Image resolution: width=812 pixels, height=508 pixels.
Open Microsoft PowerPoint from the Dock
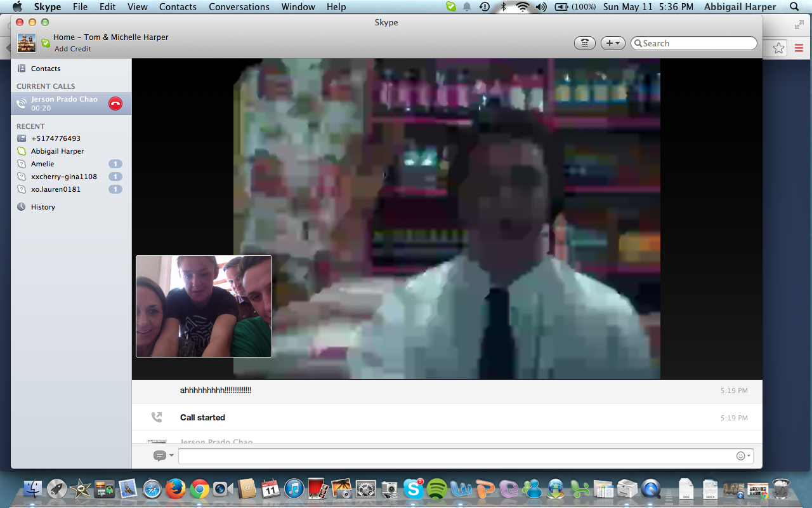485,488
